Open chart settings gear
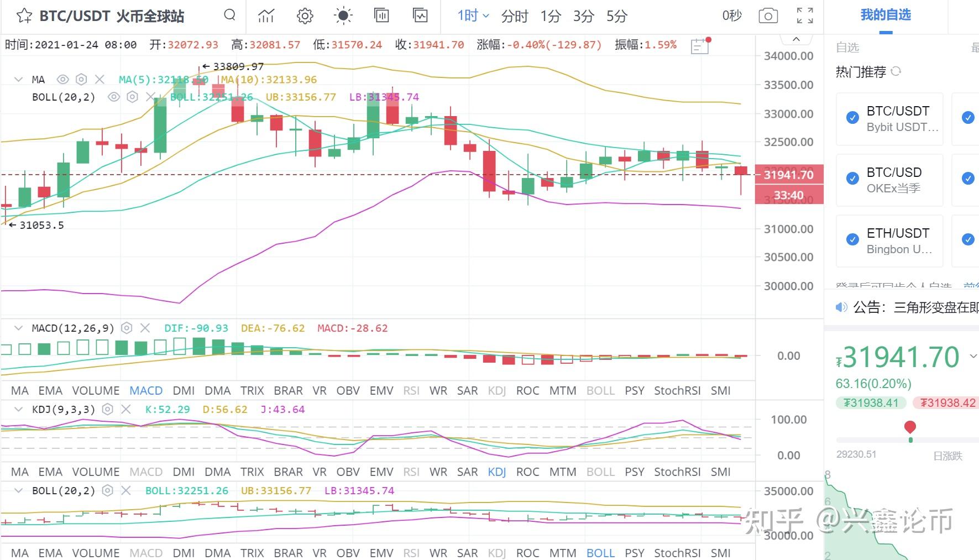This screenshot has width=979, height=560. point(305,16)
